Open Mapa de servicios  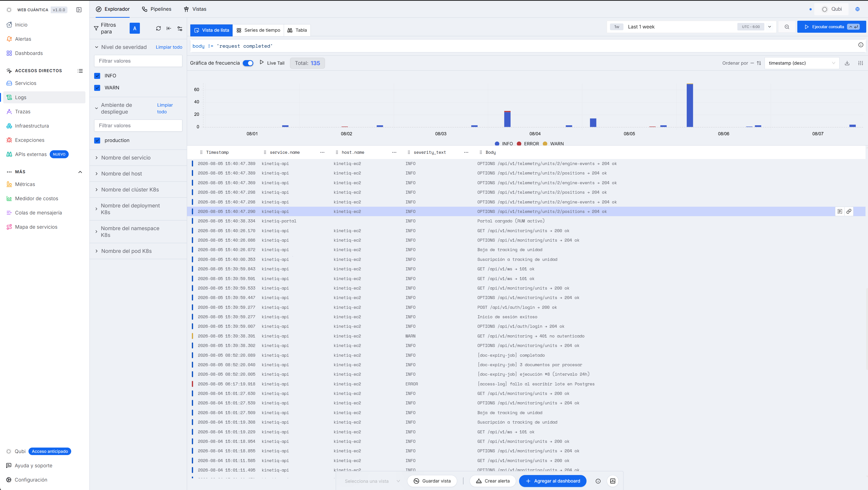[36, 227]
